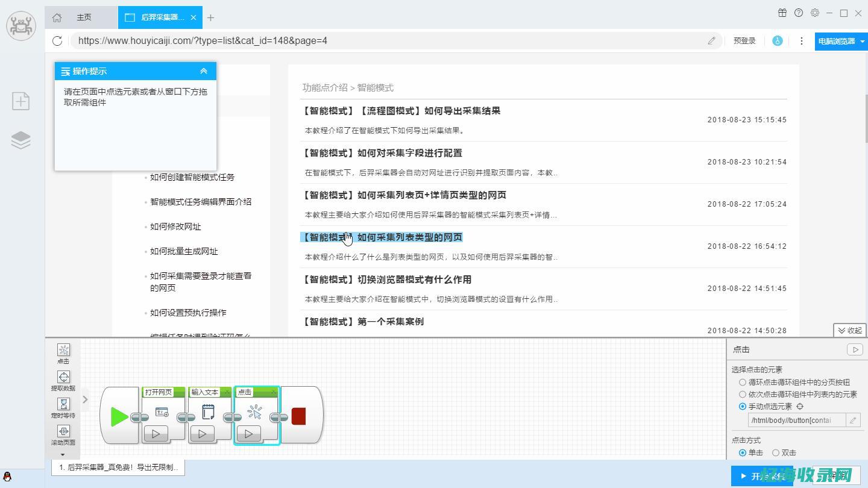
Task: Open the settings gear in the title bar
Action: (x=815, y=13)
